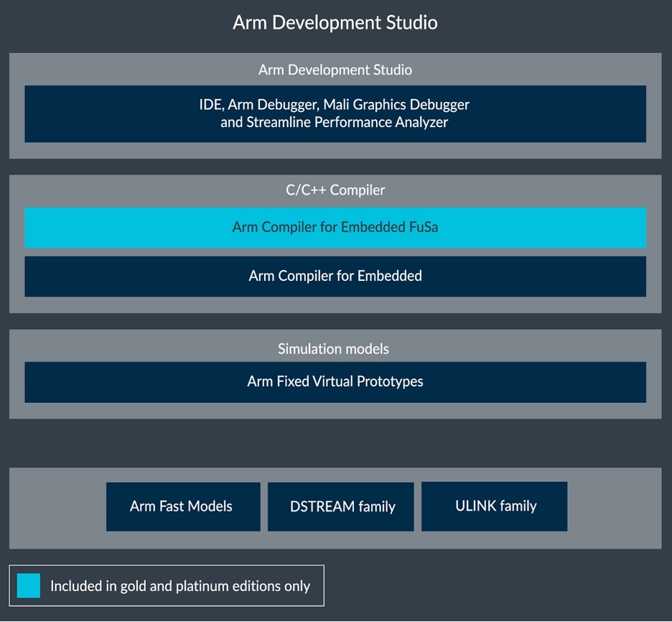Select the Simulation models section heading

click(x=333, y=349)
